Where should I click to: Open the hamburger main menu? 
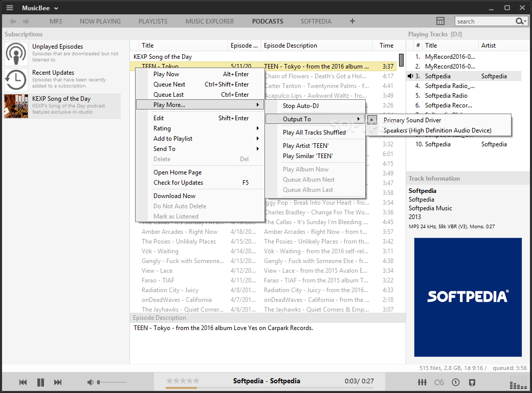pos(10,8)
